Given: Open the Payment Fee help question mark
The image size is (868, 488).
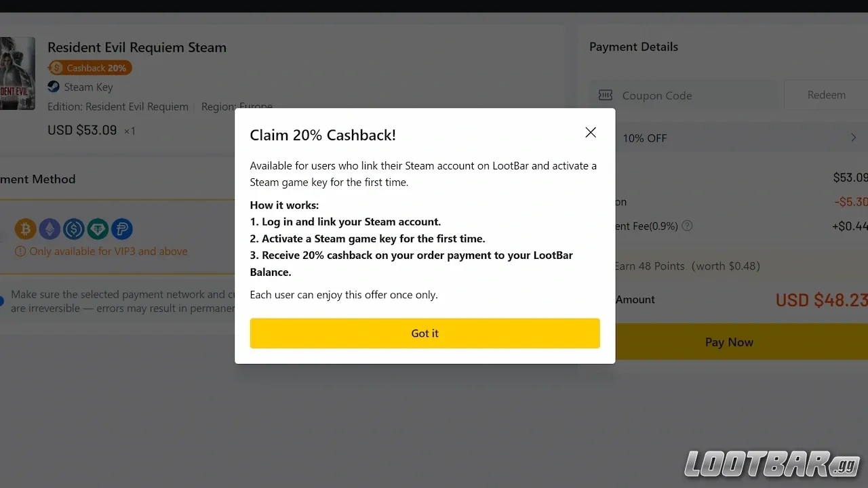Looking at the screenshot, I should [x=687, y=226].
